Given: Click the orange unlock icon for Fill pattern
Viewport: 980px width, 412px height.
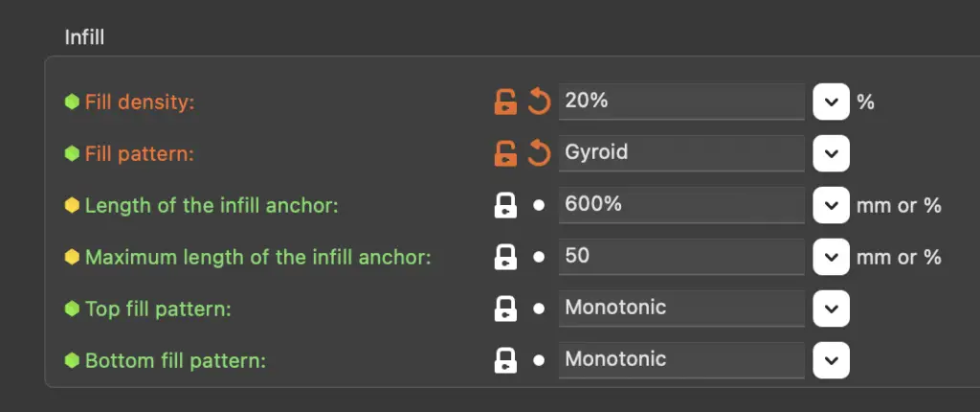Looking at the screenshot, I should [x=505, y=153].
